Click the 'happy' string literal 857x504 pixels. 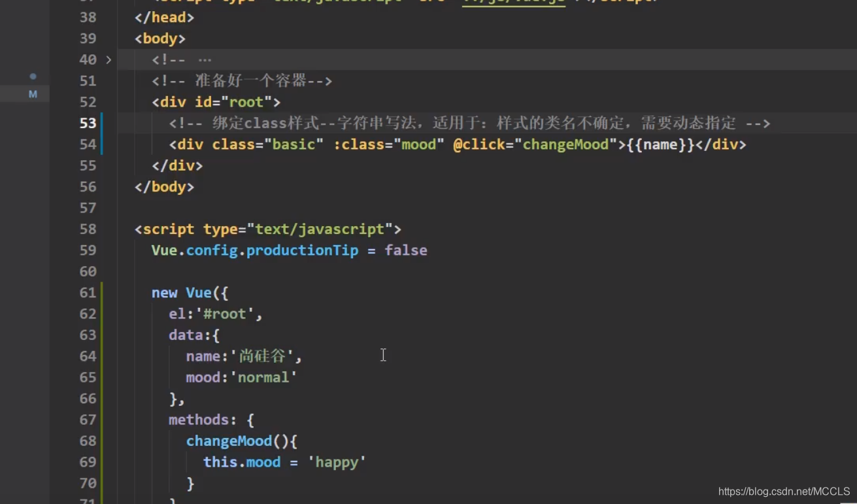(337, 462)
